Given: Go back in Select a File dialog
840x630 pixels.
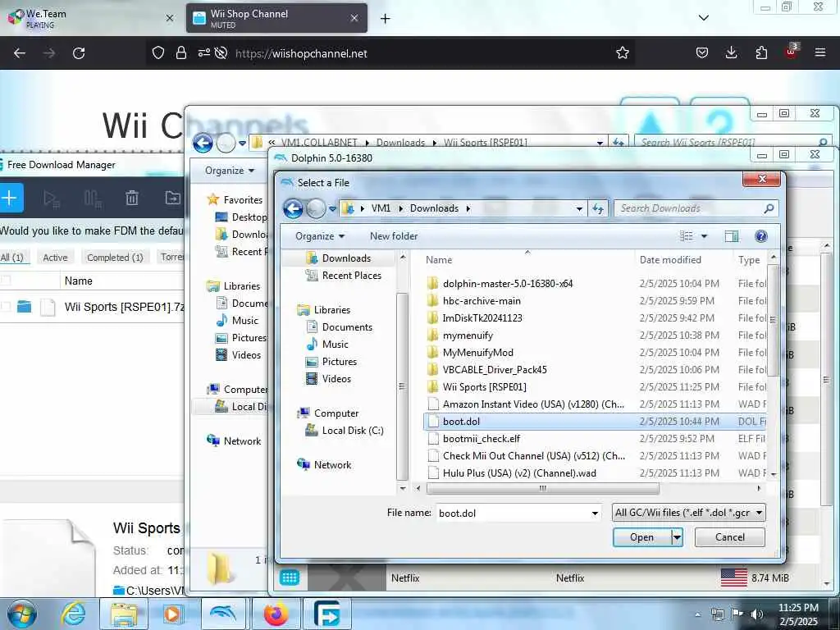Looking at the screenshot, I should (293, 208).
